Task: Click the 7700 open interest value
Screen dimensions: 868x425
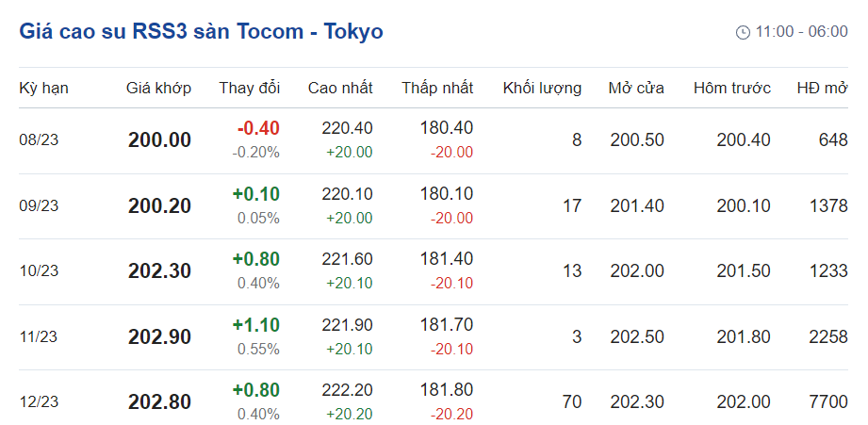Action: (828, 402)
